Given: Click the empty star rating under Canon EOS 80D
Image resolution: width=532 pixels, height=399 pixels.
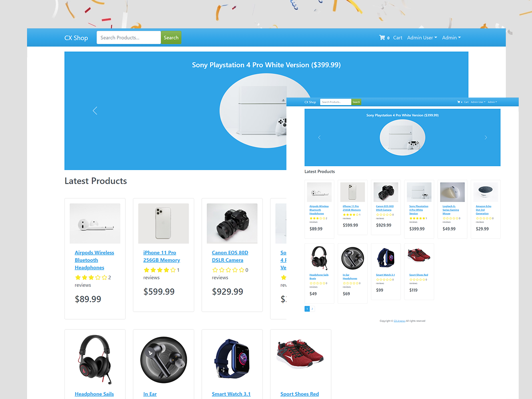Looking at the screenshot, I should coord(228,270).
